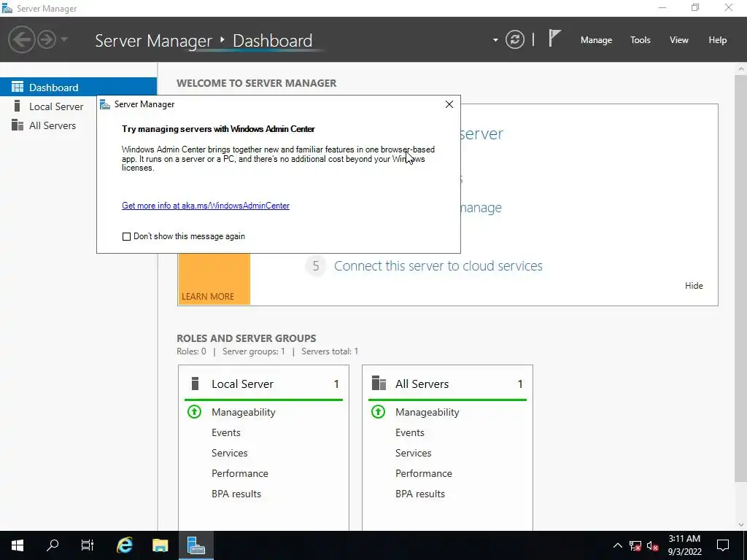The image size is (747, 560).
Task: Click the step 5 number circle
Action: click(x=315, y=265)
